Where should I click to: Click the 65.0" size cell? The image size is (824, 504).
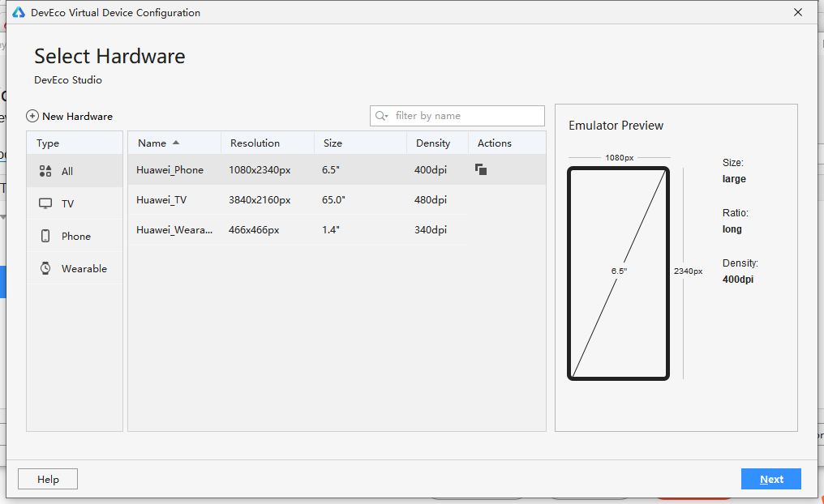coord(333,200)
